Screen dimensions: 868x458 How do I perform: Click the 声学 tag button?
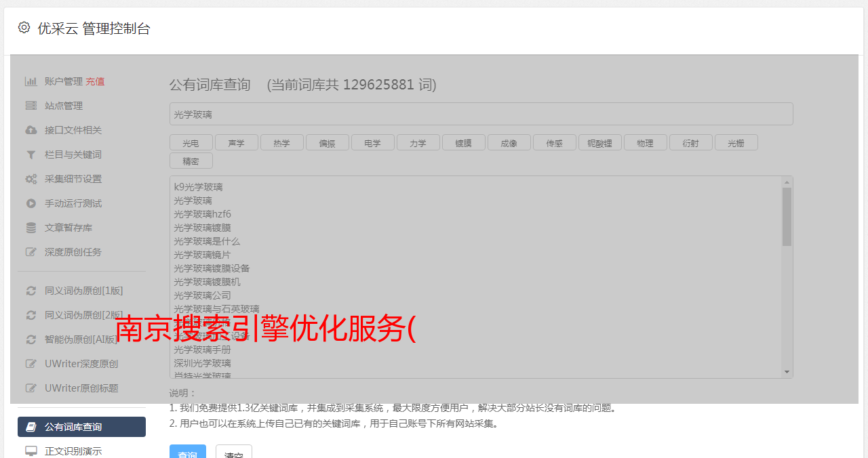point(236,142)
